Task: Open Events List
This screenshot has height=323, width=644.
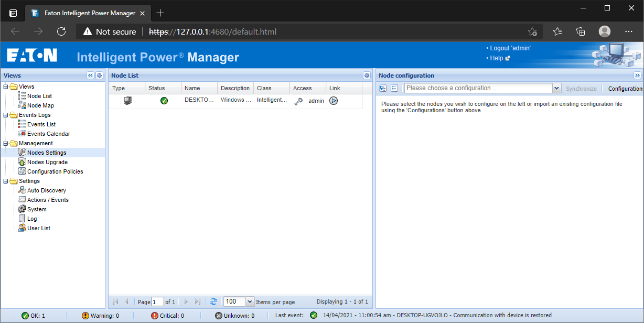Action: point(41,124)
